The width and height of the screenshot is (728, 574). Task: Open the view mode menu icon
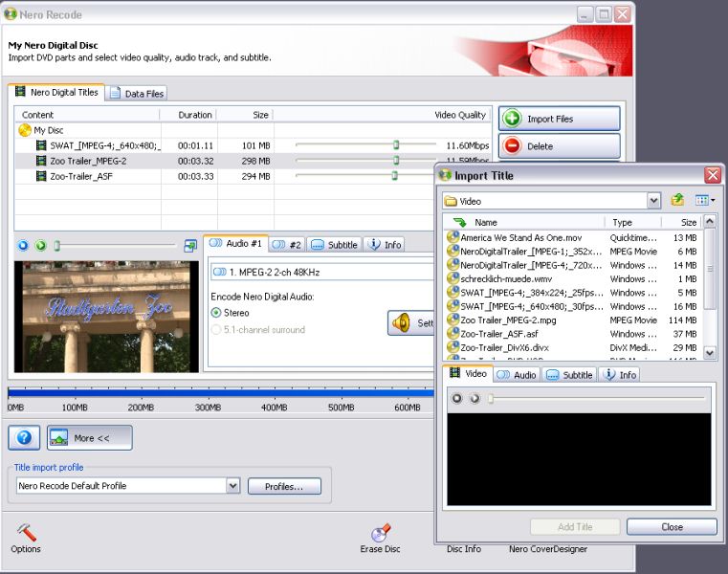705,200
